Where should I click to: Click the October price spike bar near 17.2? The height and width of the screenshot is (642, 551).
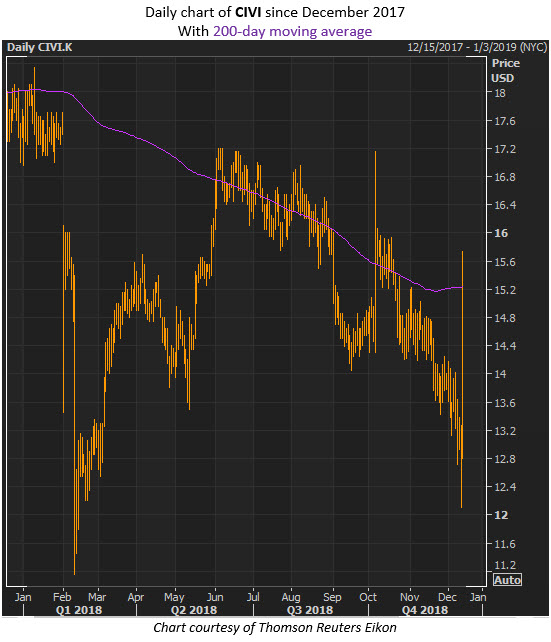pos(375,252)
